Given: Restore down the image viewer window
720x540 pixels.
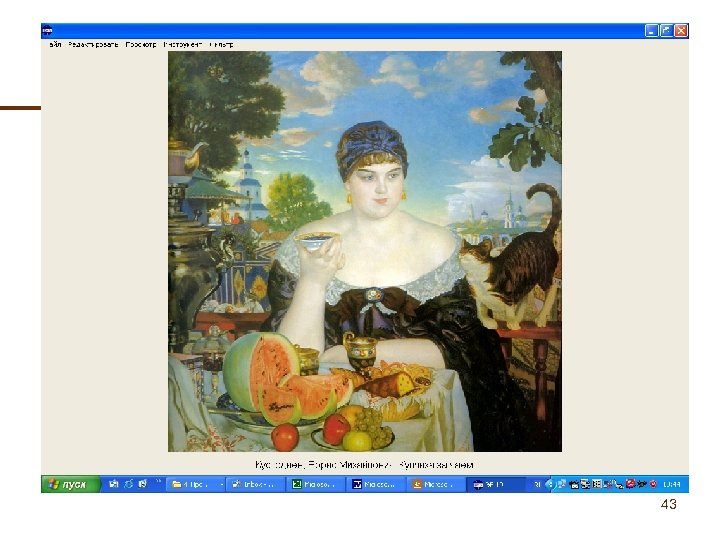Looking at the screenshot, I should (666, 31).
